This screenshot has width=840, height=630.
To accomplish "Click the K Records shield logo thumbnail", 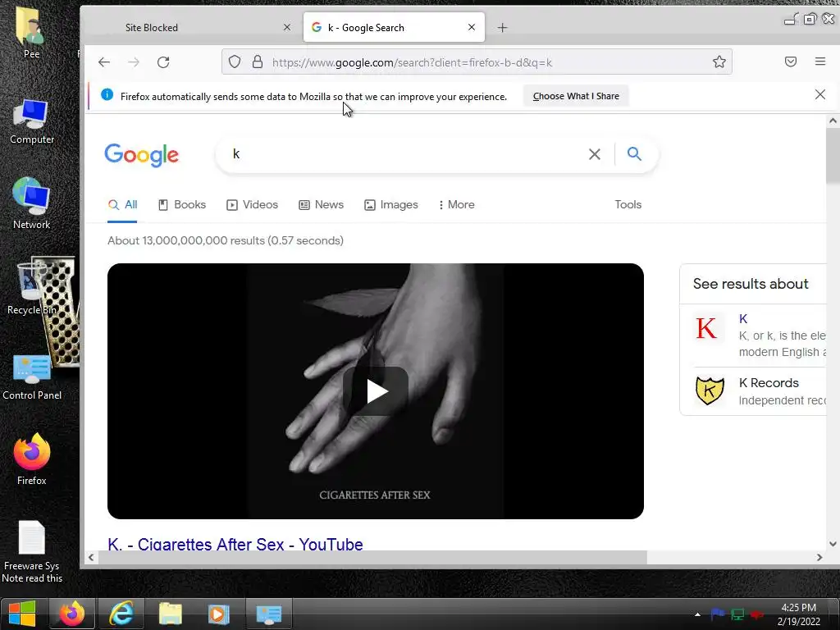I will [710, 390].
